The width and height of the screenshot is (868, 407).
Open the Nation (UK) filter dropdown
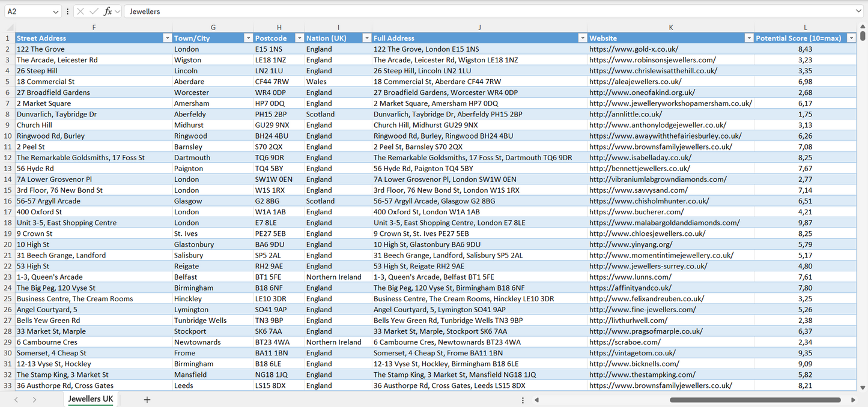click(367, 37)
